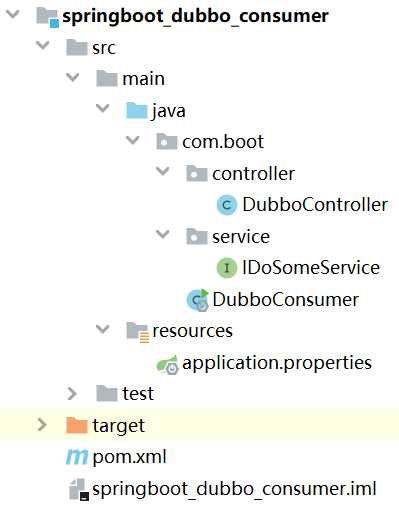Click the orange target folder icon
The image size is (399, 505).
[x=77, y=425]
